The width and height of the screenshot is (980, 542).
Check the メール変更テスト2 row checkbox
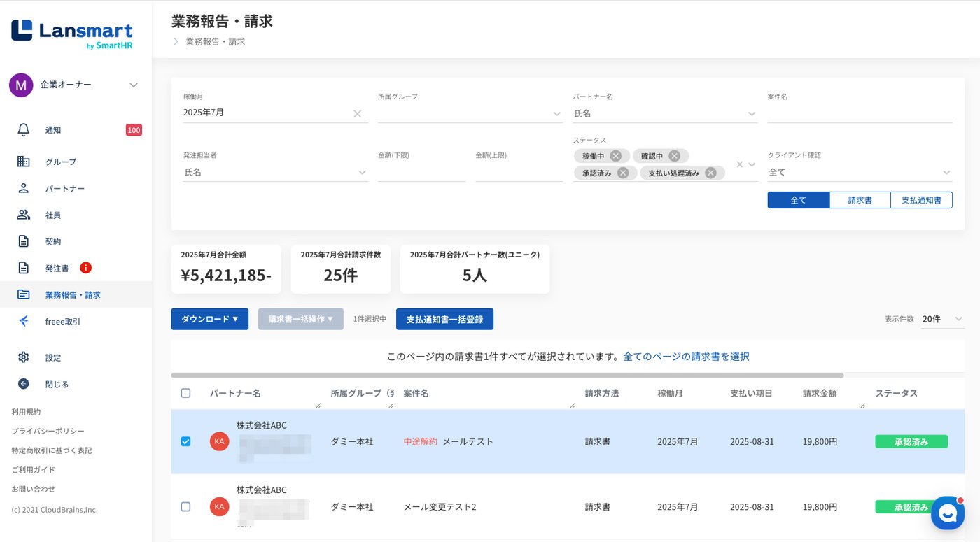(185, 506)
